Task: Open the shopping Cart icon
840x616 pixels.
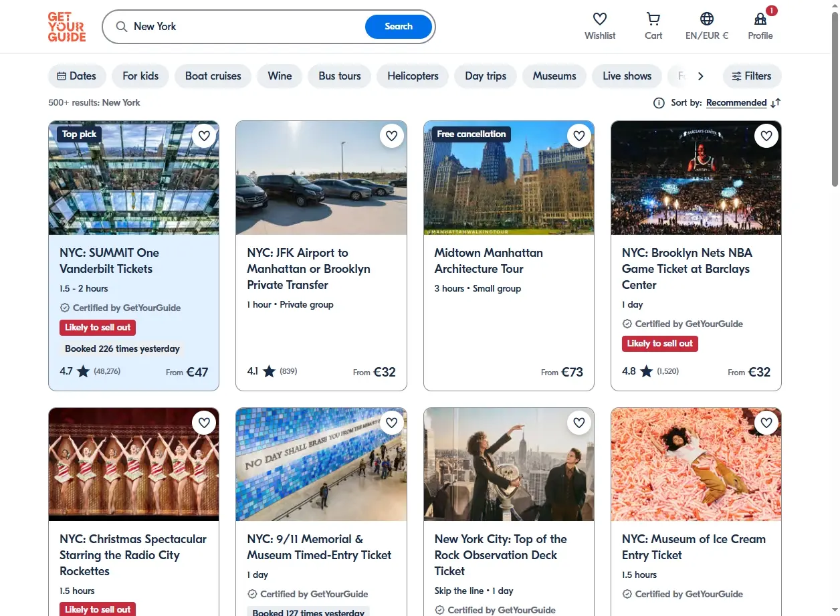Action: 653,19
